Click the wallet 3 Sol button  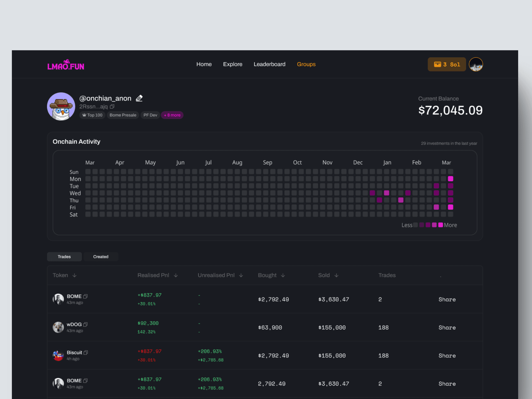(x=447, y=64)
